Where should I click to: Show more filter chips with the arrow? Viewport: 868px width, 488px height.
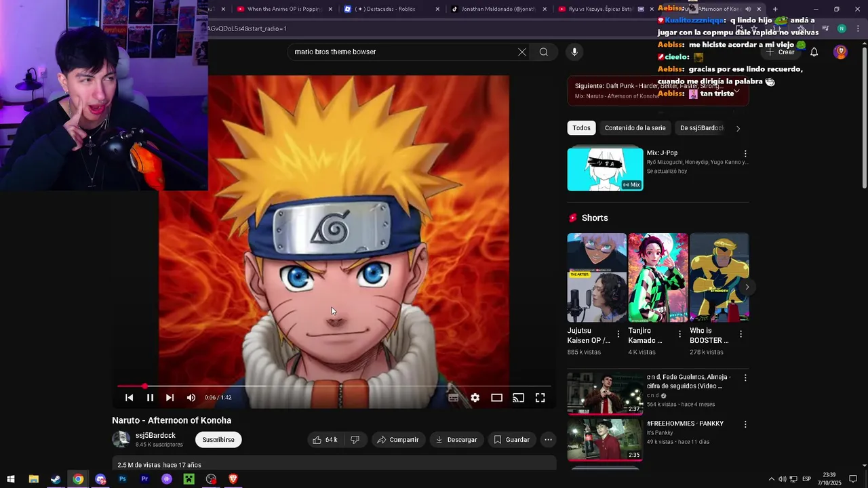[x=738, y=128]
